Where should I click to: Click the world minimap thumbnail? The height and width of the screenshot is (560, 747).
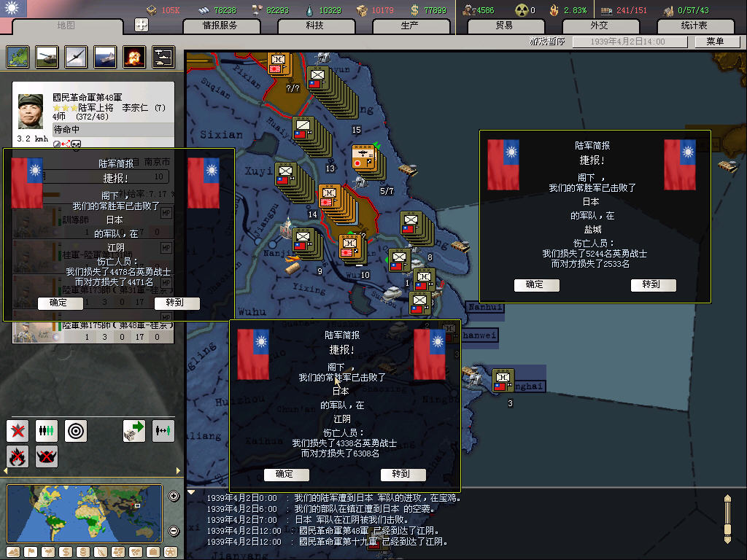85,513
